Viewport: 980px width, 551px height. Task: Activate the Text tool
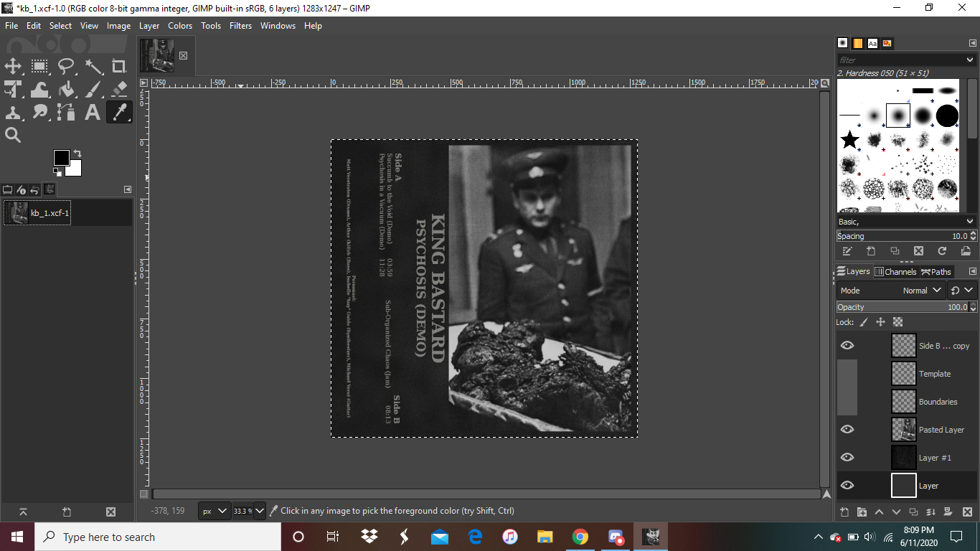click(93, 113)
